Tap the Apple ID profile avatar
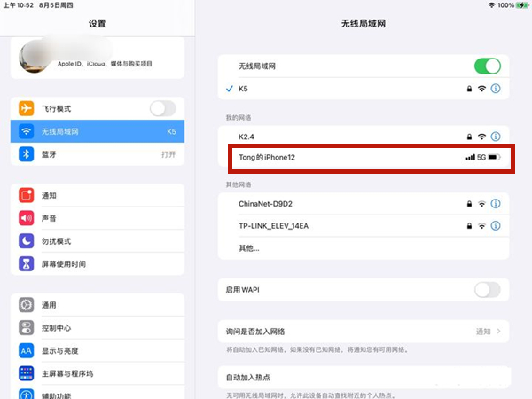The image size is (532, 399). tap(34, 58)
